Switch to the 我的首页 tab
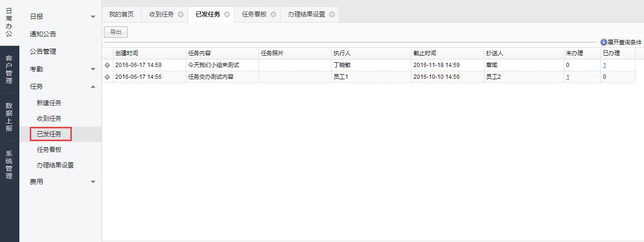The height and width of the screenshot is (242, 644). pos(121,15)
